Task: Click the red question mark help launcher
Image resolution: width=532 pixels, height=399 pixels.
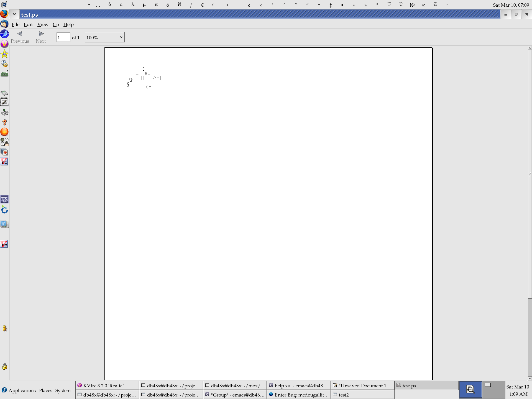Action: click(x=4, y=122)
